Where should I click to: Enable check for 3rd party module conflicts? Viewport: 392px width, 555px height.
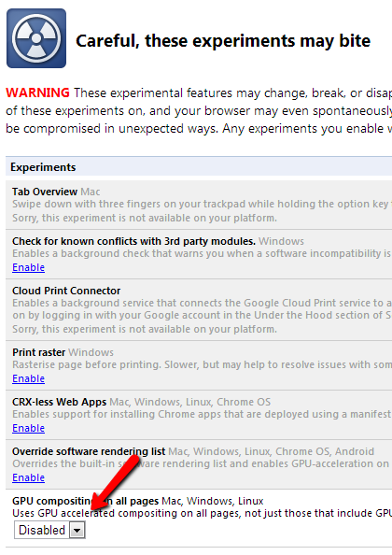click(x=28, y=267)
